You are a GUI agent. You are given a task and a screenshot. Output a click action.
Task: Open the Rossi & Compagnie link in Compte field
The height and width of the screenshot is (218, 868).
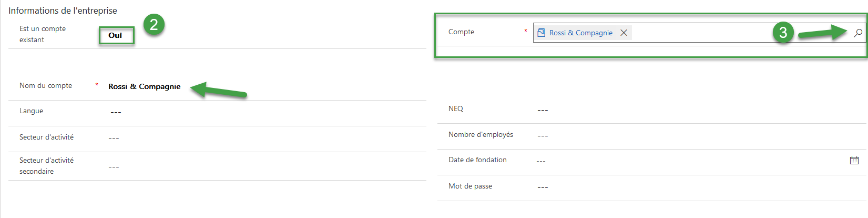[580, 33]
